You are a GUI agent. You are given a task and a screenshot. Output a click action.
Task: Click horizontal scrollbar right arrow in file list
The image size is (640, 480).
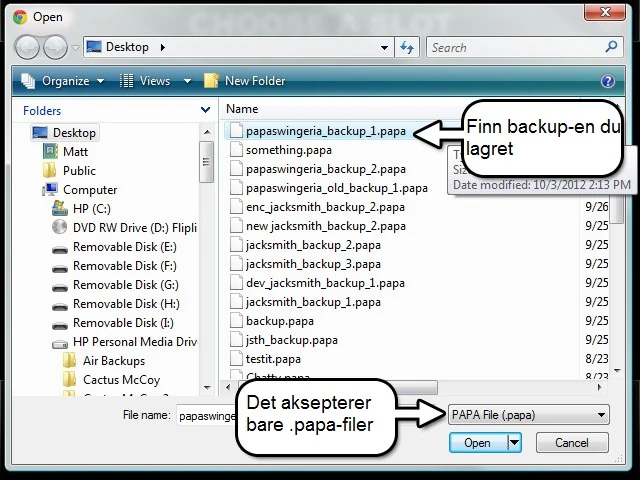(x=600, y=387)
